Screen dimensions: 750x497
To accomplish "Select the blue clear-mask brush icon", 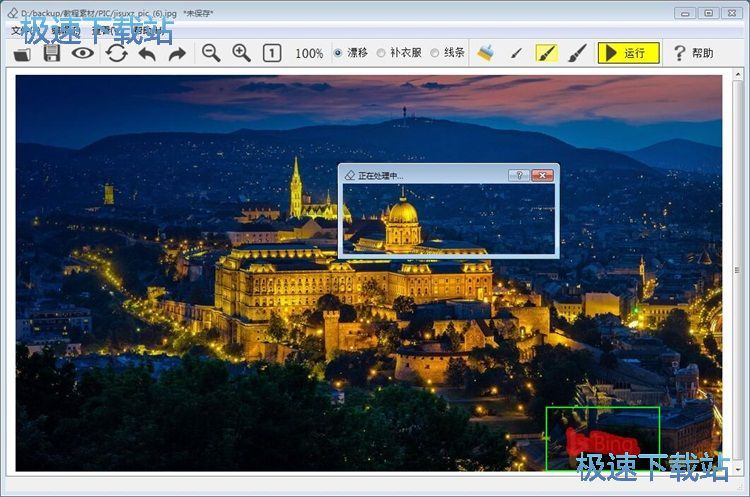I will pos(486,53).
